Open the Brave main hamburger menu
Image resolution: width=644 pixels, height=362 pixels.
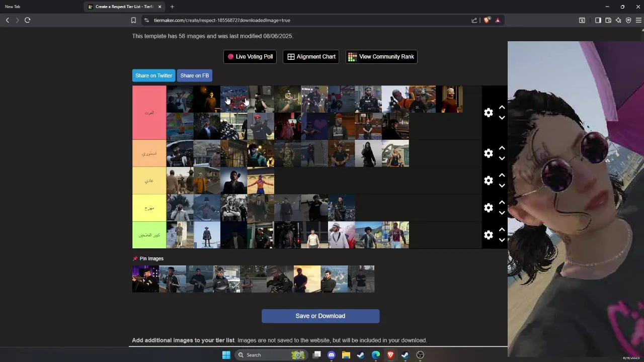(x=638, y=20)
